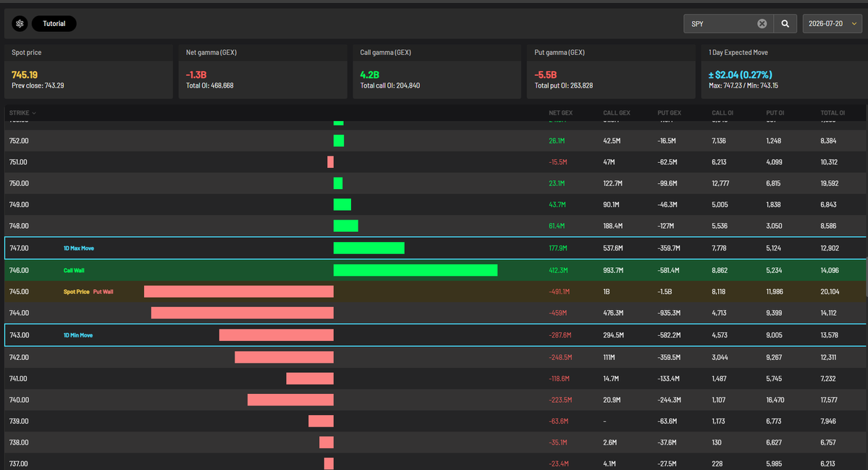Click the 4.2B call gamma value
The height and width of the screenshot is (470, 868).
pyautogui.click(x=369, y=75)
